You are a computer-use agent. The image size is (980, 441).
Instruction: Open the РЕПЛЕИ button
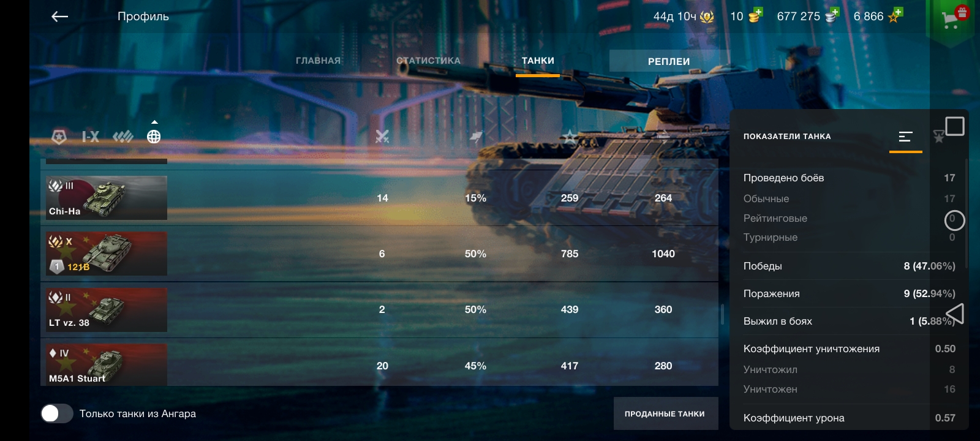(669, 61)
